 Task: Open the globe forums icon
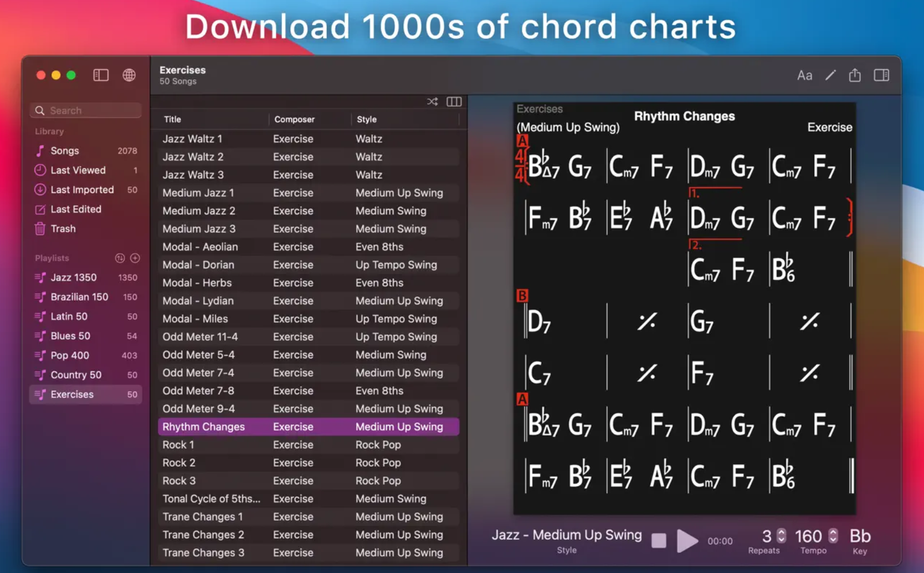(x=129, y=75)
